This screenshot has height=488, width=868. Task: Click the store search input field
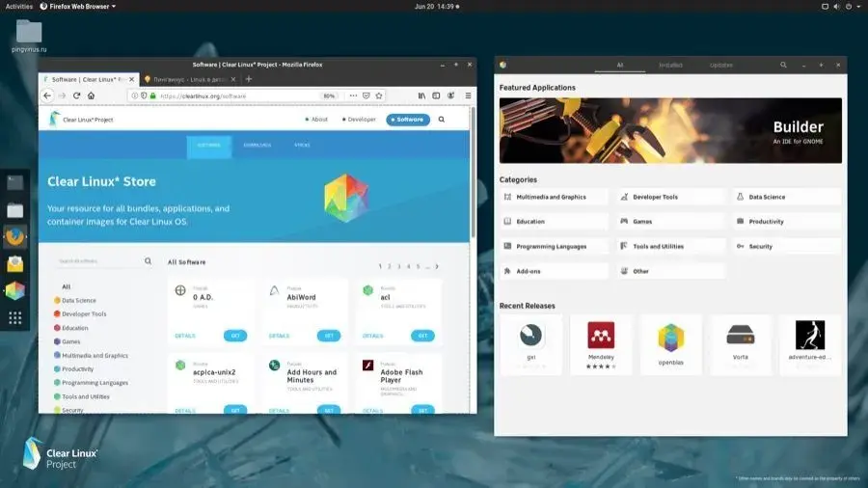(x=98, y=260)
